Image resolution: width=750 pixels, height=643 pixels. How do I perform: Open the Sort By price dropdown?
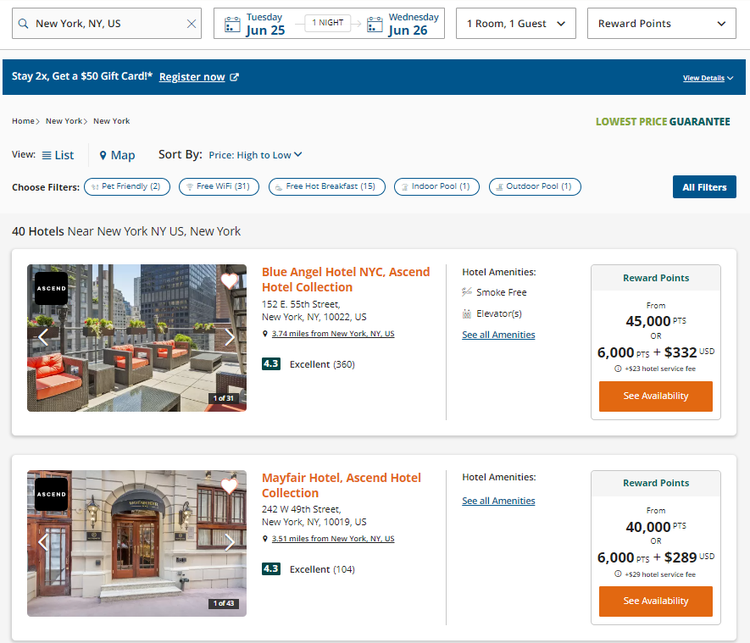pos(255,155)
